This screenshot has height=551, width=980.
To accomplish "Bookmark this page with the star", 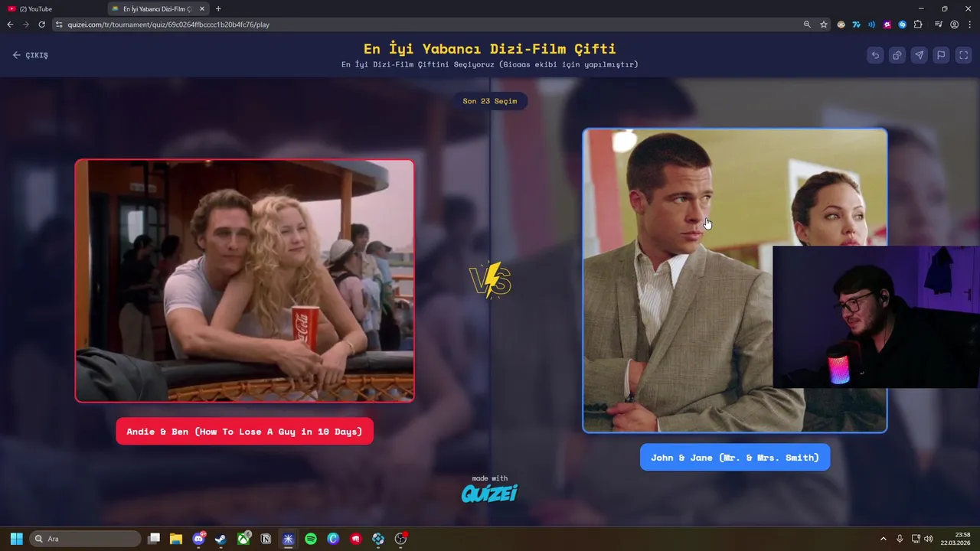I will coord(824,24).
